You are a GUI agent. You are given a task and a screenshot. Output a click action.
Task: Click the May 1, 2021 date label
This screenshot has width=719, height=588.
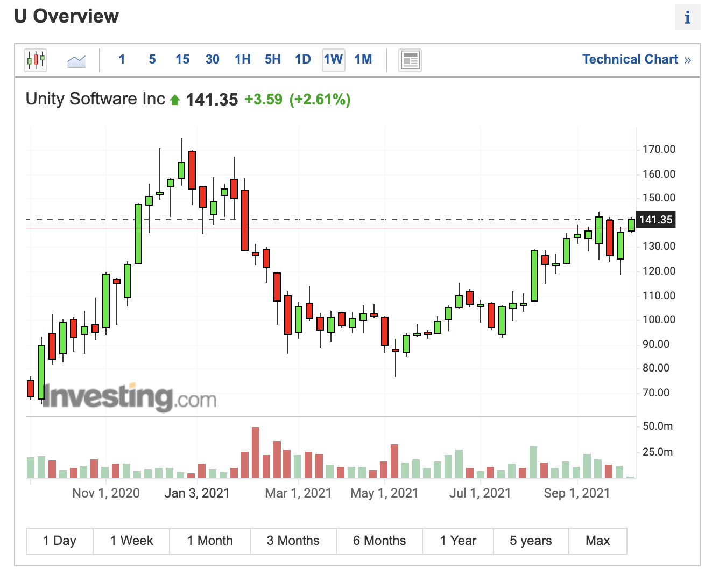[384, 493]
